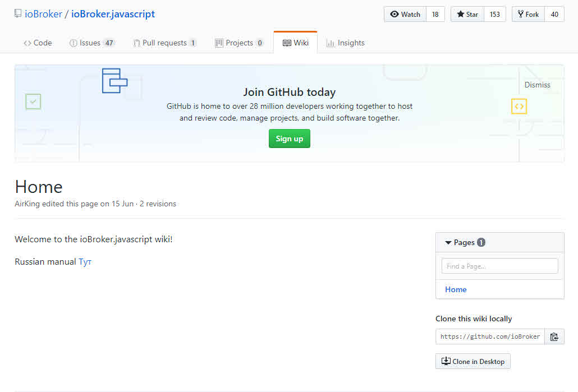The image size is (578, 392).
Task: Open the Home page in Pages list
Action: [x=456, y=289]
